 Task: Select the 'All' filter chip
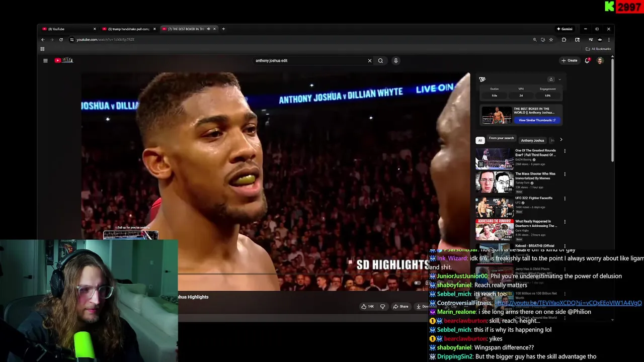pyautogui.click(x=480, y=140)
